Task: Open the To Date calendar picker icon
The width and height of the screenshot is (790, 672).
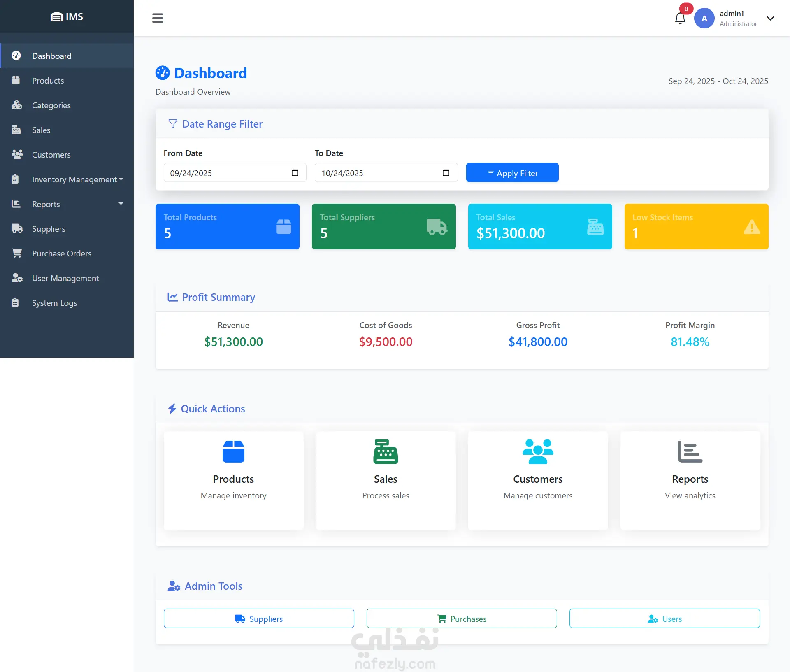Action: click(x=446, y=172)
